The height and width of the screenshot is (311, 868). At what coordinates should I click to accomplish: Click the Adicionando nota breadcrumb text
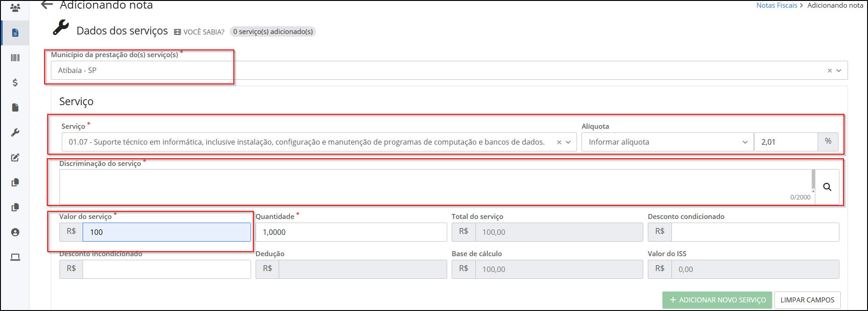(835, 5)
